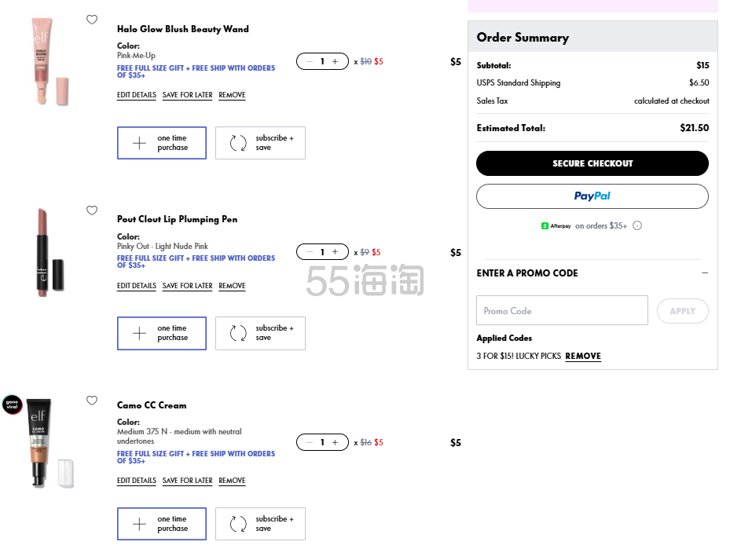
Task: Click heart icon next to Pout Clout Lip Plumping Pen
Action: point(92,210)
